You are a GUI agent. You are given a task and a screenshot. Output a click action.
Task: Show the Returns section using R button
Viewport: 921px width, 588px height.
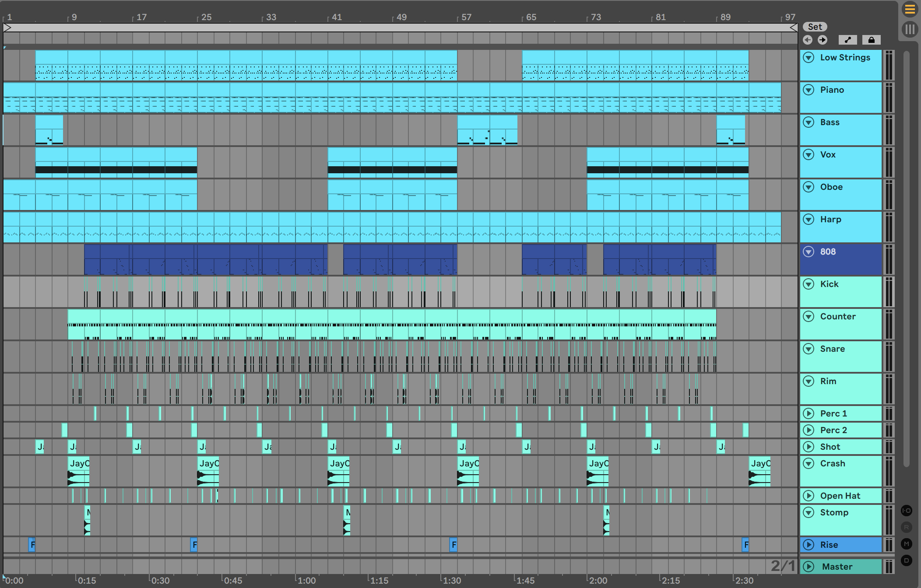tap(907, 527)
